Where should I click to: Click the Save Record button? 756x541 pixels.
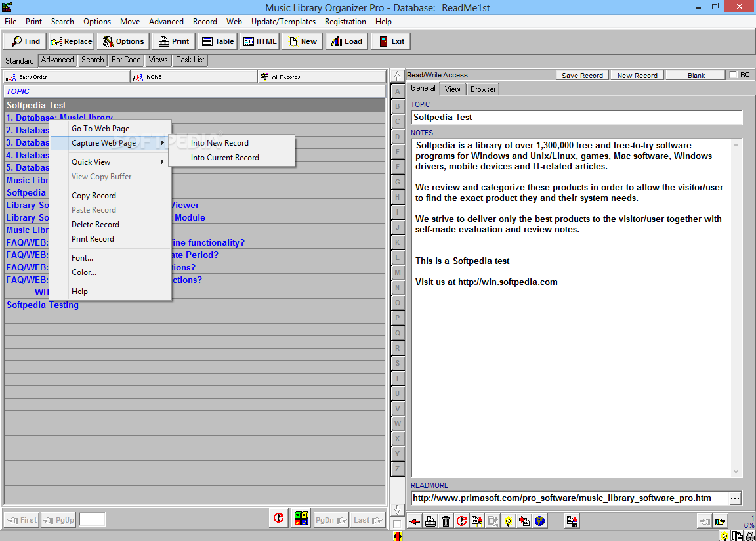(582, 76)
